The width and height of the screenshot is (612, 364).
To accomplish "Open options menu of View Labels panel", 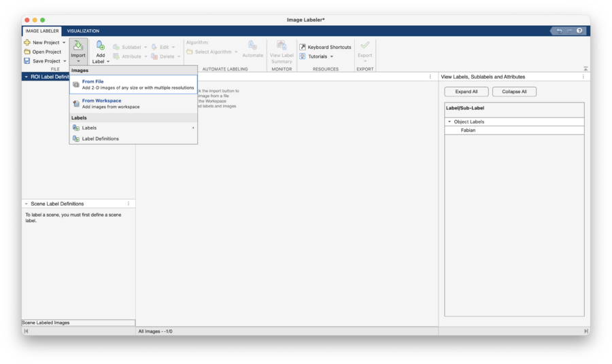I will pyautogui.click(x=583, y=77).
